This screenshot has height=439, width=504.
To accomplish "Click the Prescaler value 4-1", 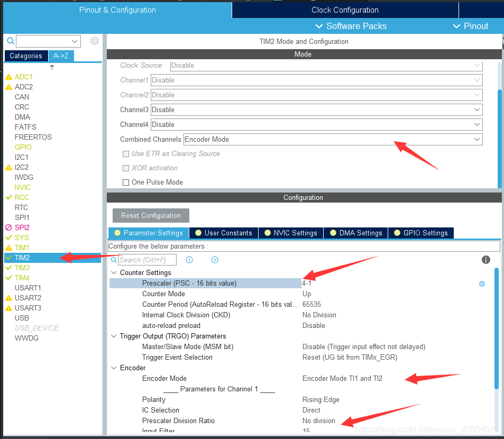I will [x=307, y=283].
